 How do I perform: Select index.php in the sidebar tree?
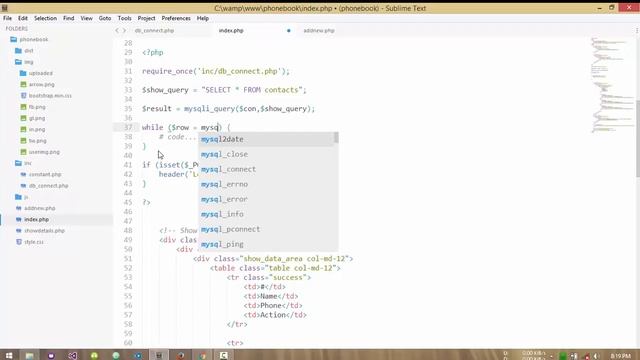[36, 220]
